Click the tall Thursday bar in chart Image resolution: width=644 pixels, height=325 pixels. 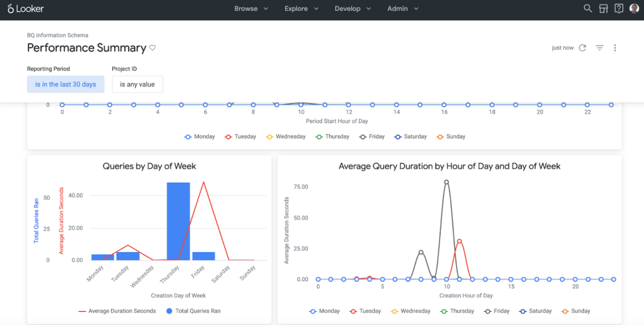(x=179, y=221)
